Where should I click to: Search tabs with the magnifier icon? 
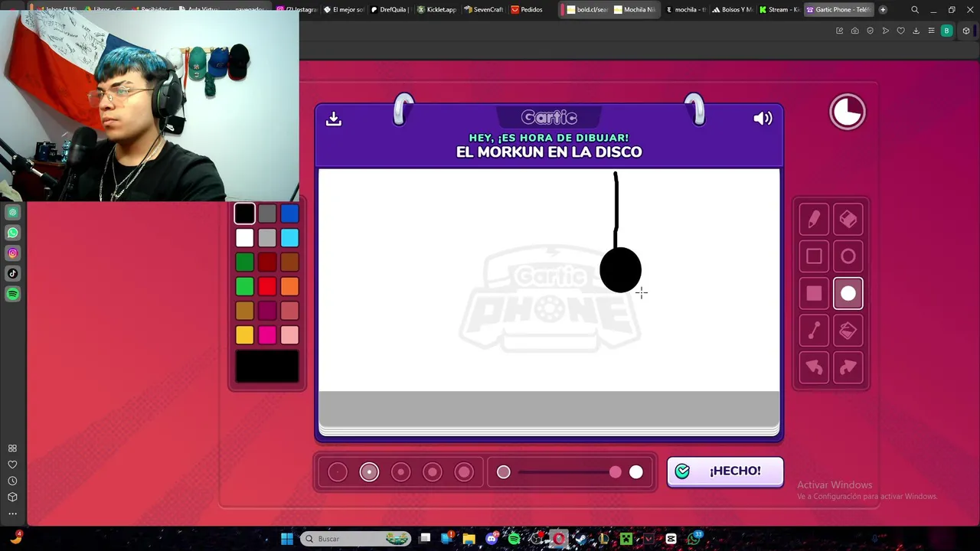click(915, 10)
